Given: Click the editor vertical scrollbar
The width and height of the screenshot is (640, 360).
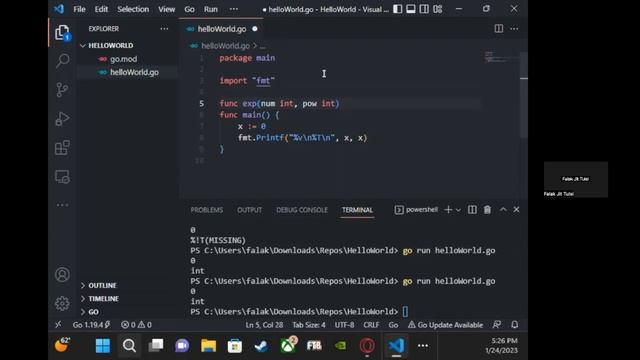Looking at the screenshot, I should (524, 95).
